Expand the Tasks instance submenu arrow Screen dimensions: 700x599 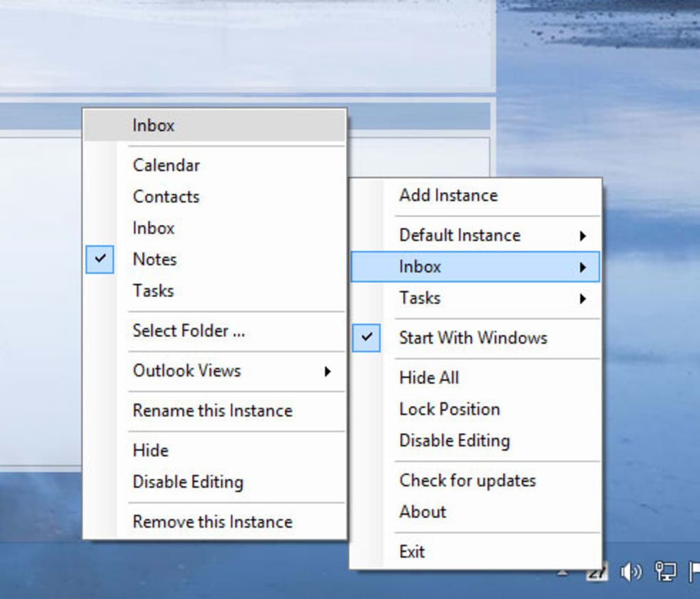click(x=582, y=298)
